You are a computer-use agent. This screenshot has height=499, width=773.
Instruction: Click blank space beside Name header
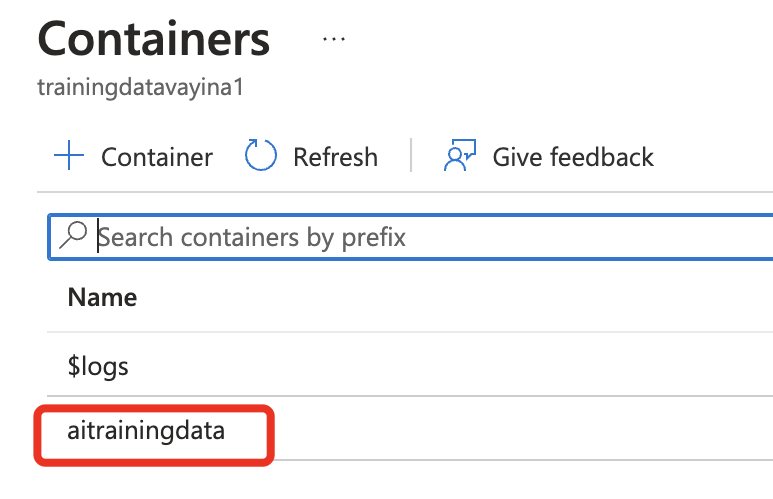(444, 297)
